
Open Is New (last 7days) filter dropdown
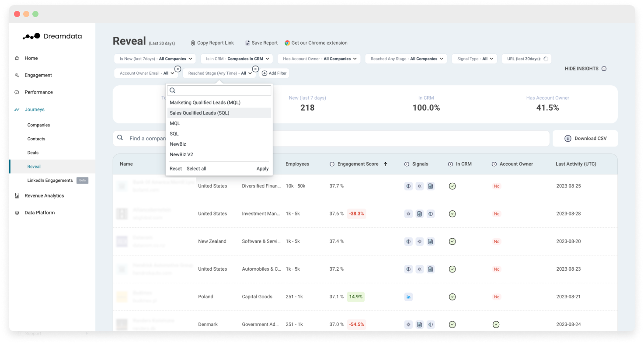click(x=155, y=59)
